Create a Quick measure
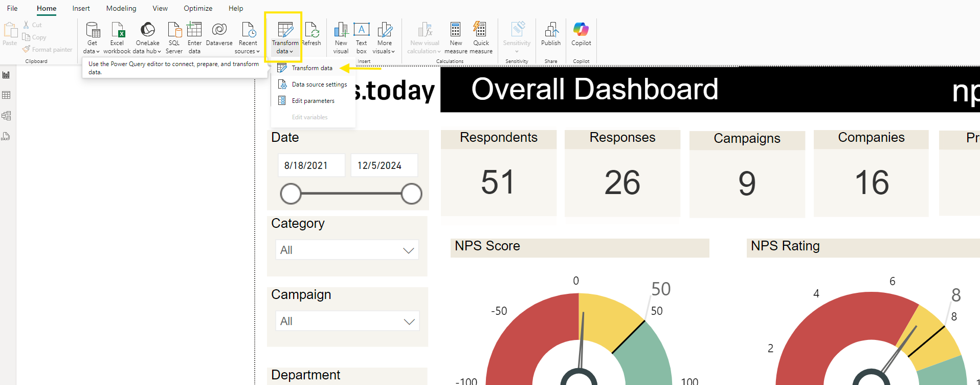 coord(481,31)
